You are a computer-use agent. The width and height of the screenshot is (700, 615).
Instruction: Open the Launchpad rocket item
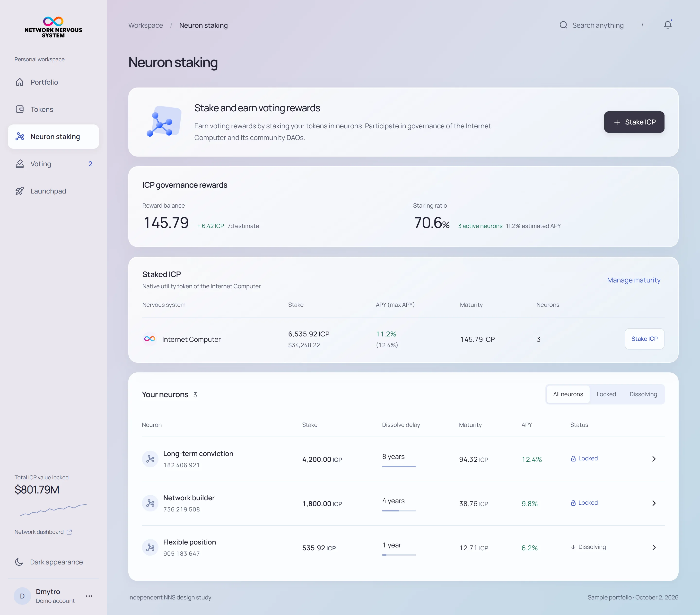[19, 191]
